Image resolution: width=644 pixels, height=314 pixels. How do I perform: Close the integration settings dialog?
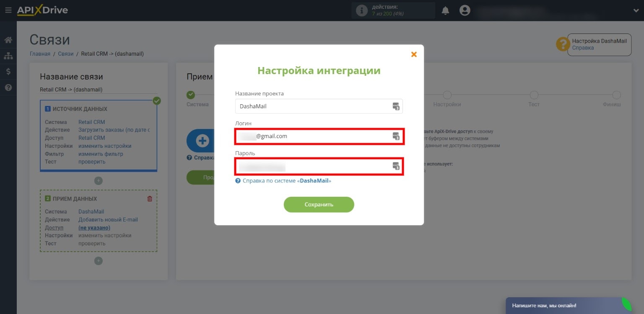[x=414, y=54]
